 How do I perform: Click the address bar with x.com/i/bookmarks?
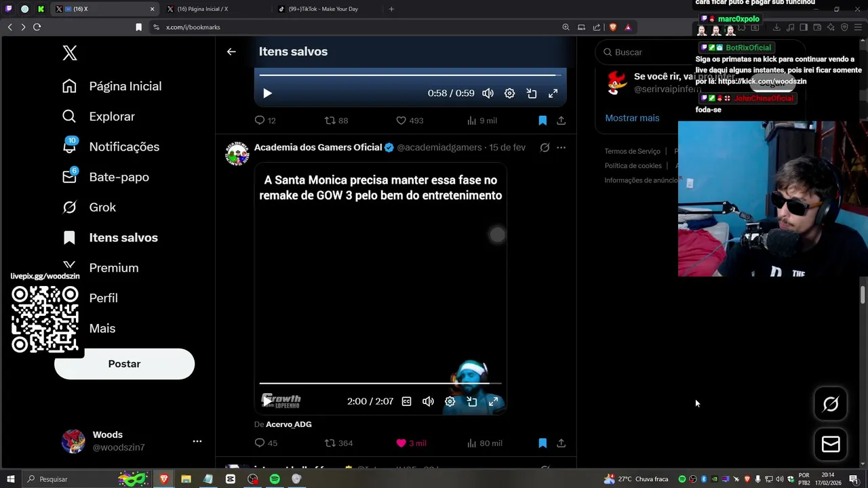pos(353,27)
